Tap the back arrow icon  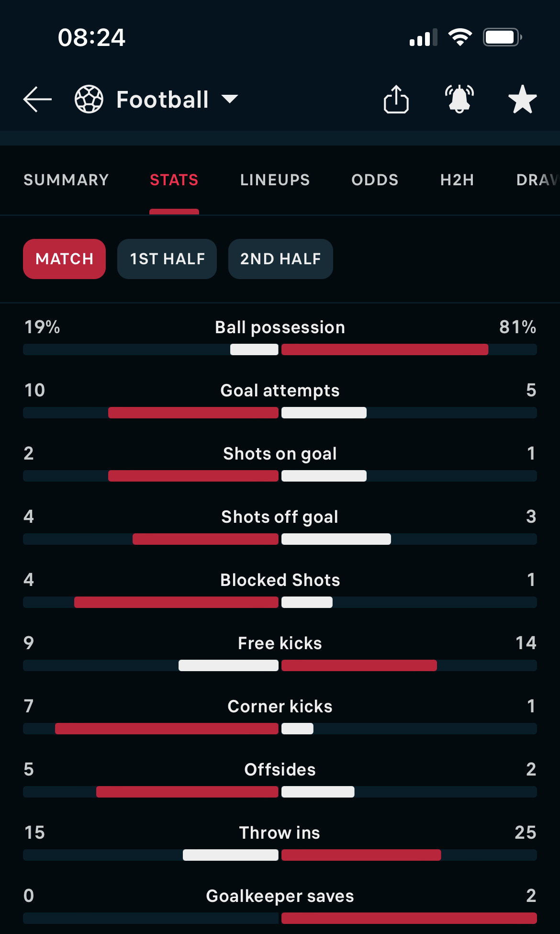[x=37, y=100]
